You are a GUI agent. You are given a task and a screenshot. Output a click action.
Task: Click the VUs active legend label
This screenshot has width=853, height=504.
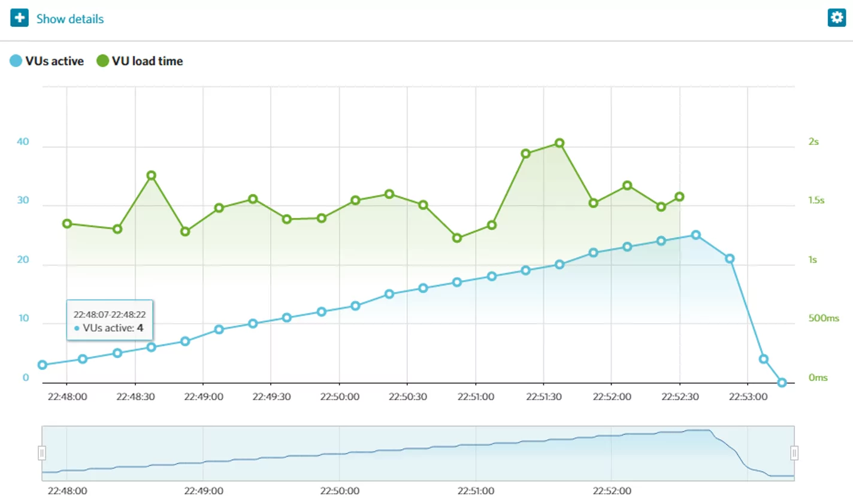pos(55,61)
